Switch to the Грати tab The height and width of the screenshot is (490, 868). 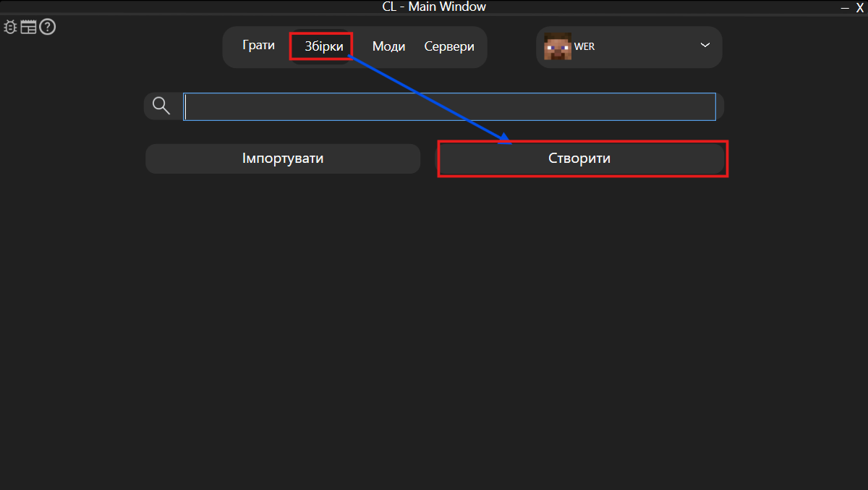(259, 46)
